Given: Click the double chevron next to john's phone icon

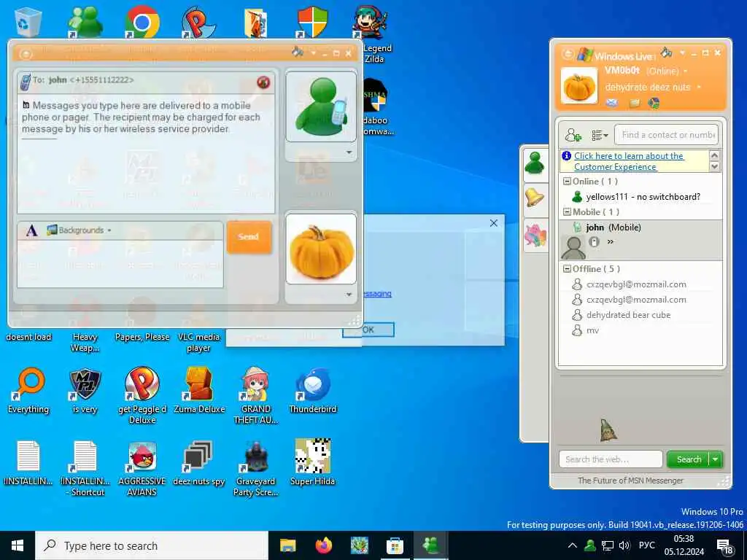Looking at the screenshot, I should (611, 242).
